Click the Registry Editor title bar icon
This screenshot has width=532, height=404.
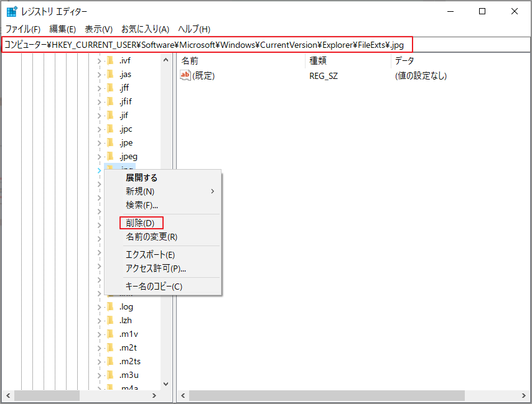10,11
